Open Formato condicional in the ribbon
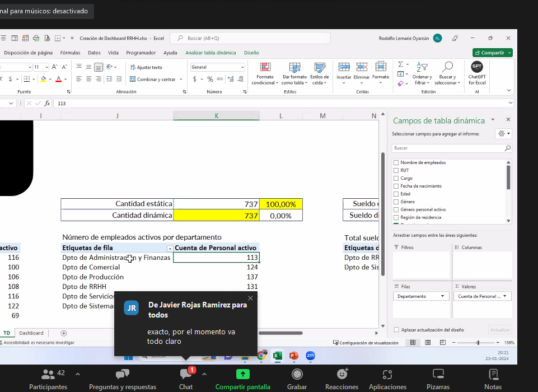538x392 pixels. point(265,73)
